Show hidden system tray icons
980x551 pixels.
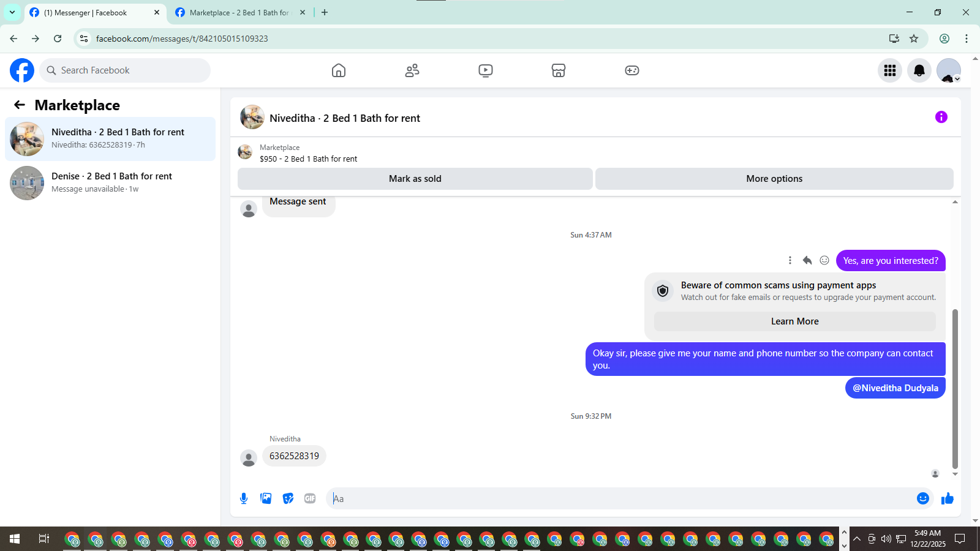[857, 539]
